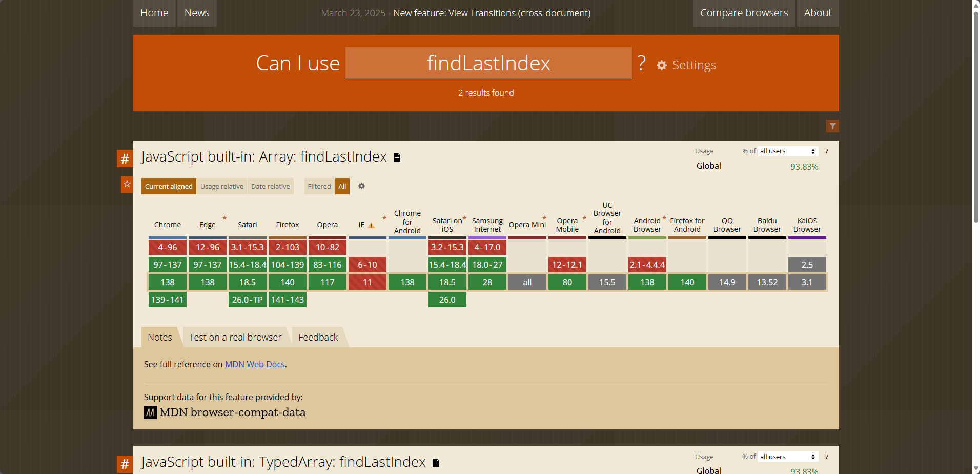Select Current aligned view
The image size is (980, 474).
tap(169, 186)
